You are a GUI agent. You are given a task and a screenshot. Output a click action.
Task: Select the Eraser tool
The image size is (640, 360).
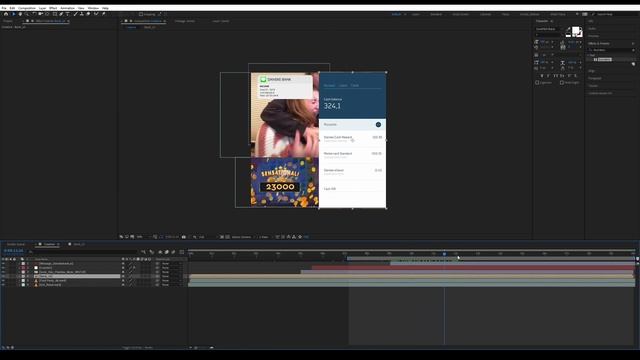(x=88, y=14)
